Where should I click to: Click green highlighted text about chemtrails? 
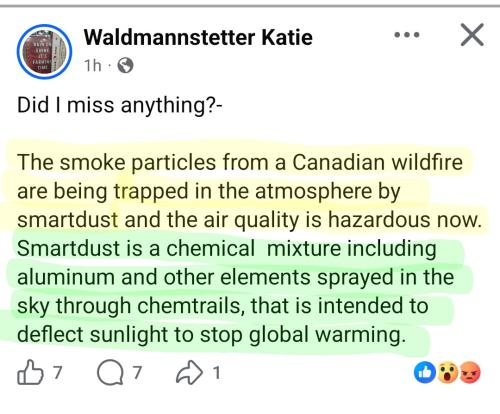(235, 291)
